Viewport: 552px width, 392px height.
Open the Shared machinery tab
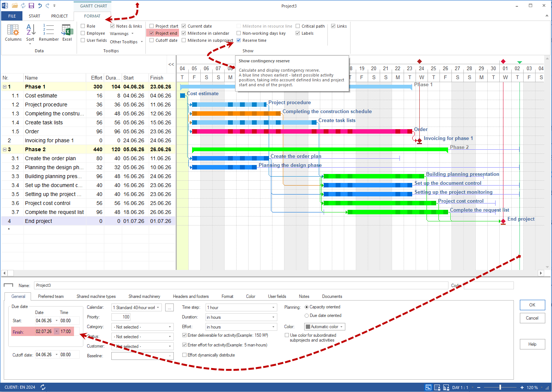pos(144,296)
